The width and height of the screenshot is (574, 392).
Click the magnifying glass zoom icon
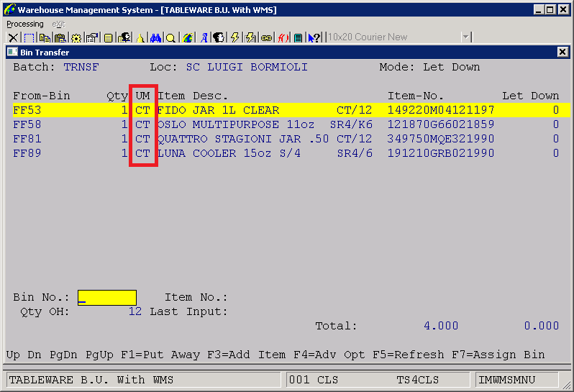point(170,37)
